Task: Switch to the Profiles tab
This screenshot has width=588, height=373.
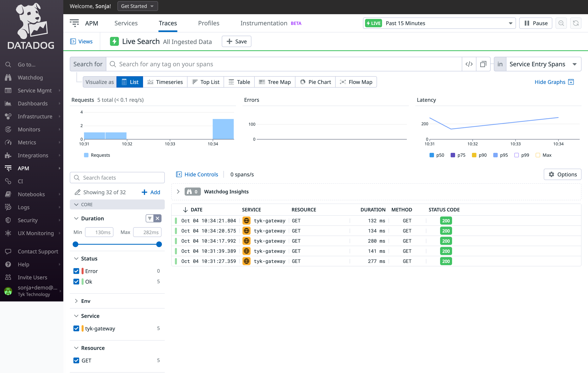Action: point(209,23)
